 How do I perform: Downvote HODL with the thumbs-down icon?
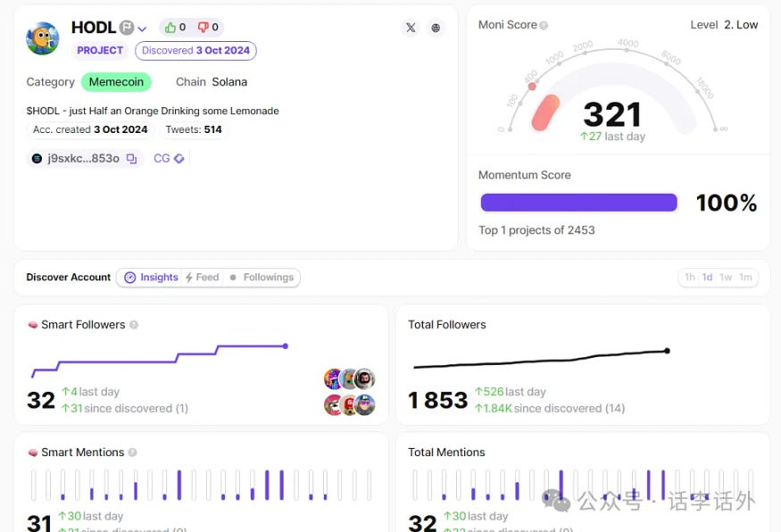[x=203, y=27]
